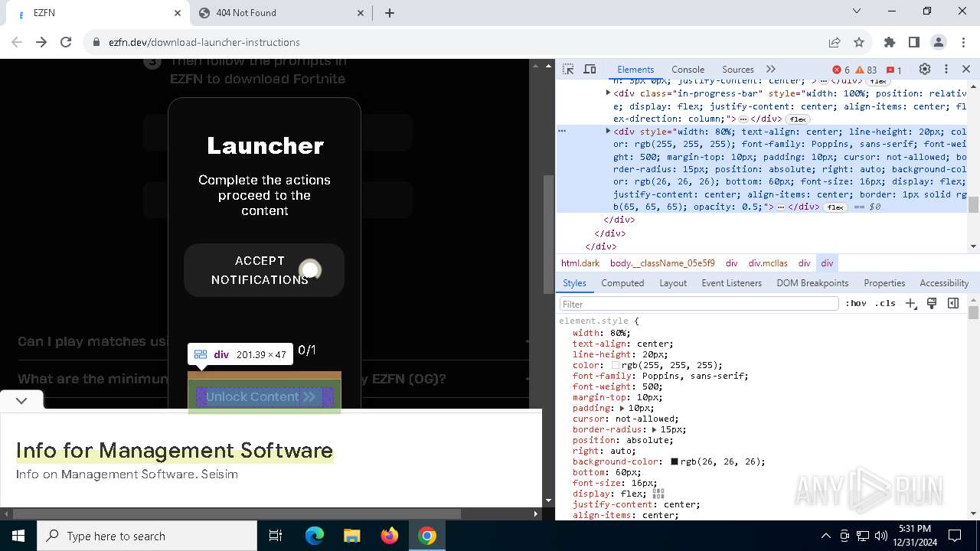Click the 83 warnings count badge

[x=866, y=70]
